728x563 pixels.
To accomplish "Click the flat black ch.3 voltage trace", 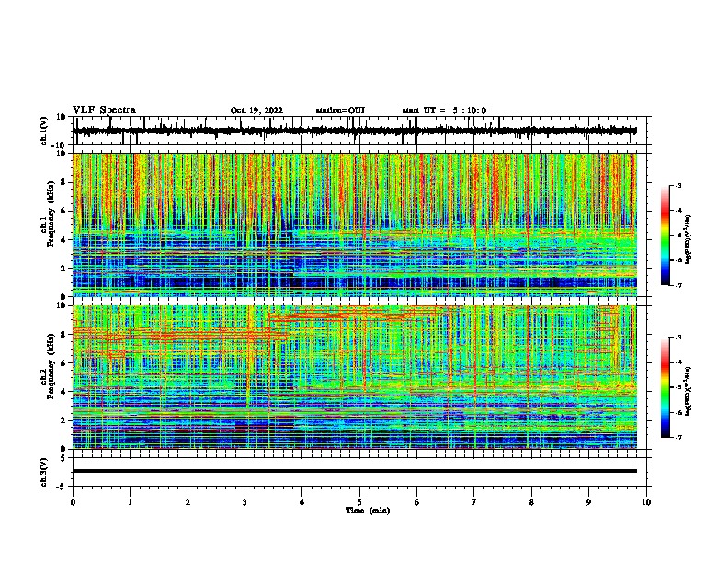I will point(355,471).
